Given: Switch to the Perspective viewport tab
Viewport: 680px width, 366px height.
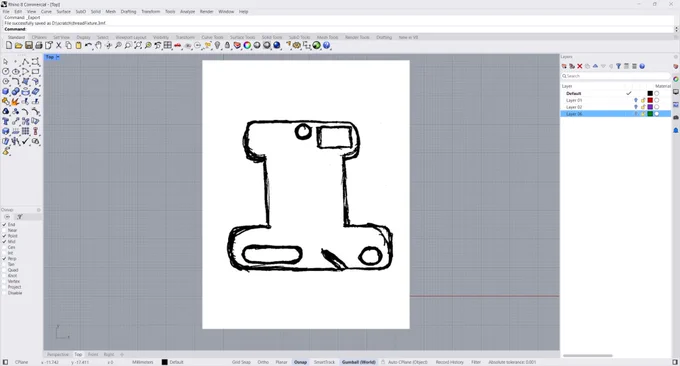Looking at the screenshot, I should pos(58,354).
